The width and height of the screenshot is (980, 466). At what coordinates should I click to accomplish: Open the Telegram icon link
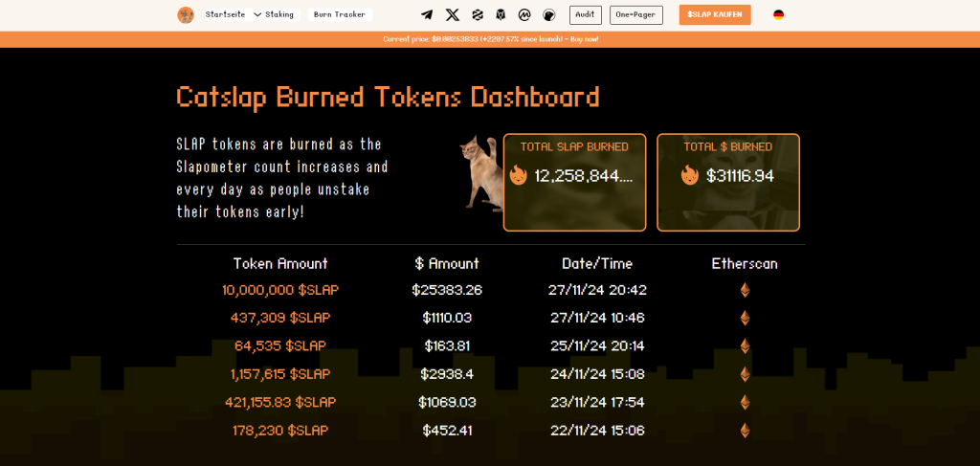click(427, 15)
